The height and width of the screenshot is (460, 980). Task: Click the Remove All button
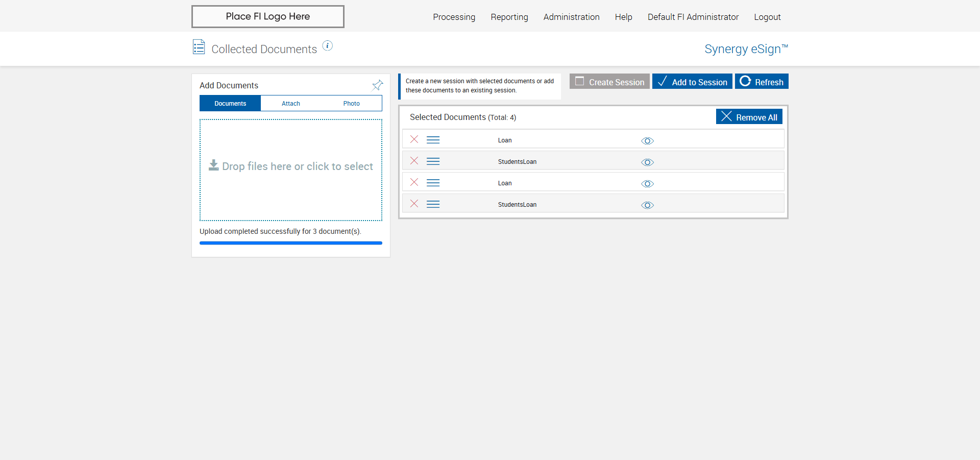(x=749, y=116)
